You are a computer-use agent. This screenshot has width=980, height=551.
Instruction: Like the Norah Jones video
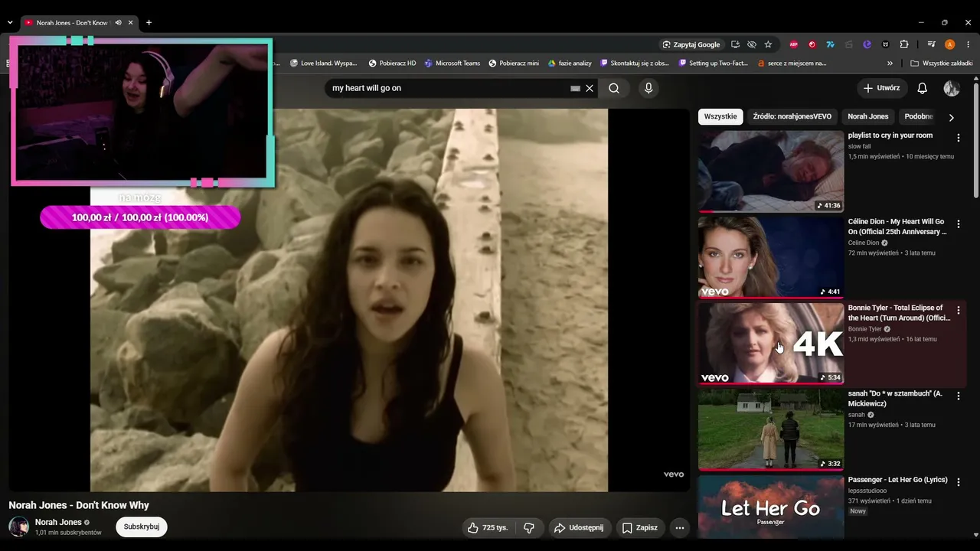pos(488,528)
